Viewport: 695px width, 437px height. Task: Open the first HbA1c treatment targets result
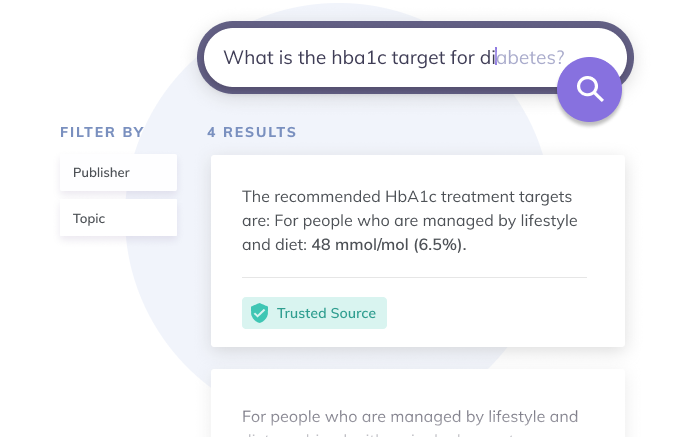tap(418, 251)
